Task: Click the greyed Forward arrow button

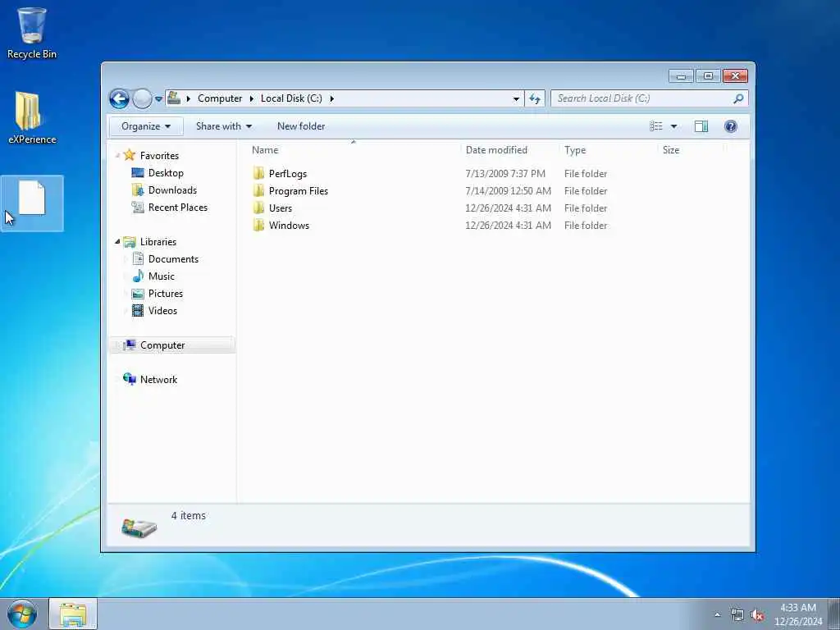Action: (142, 98)
